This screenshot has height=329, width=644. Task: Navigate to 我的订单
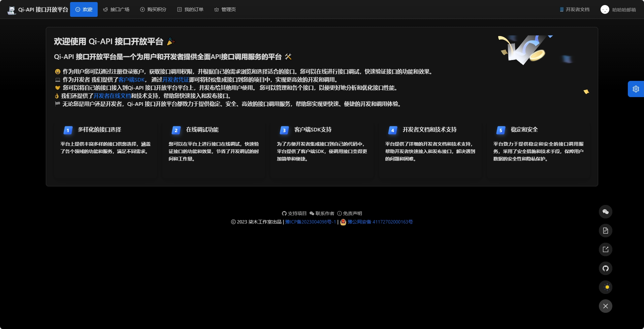coord(190,9)
